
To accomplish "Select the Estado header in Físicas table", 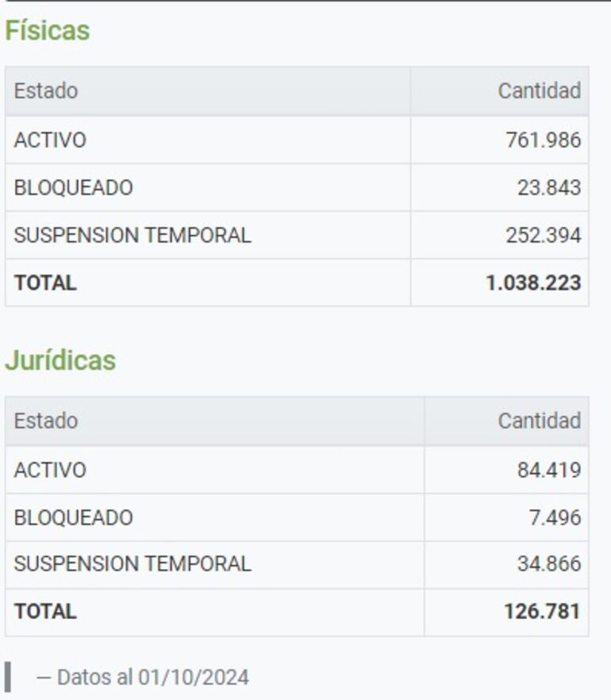I will click(46, 91).
